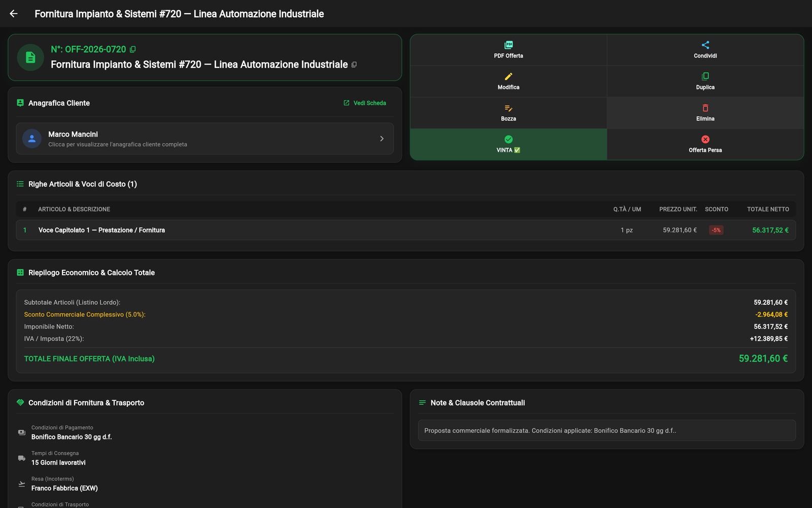The height and width of the screenshot is (508, 812).
Task: Delete the offer with Elimina
Action: pyautogui.click(x=705, y=113)
